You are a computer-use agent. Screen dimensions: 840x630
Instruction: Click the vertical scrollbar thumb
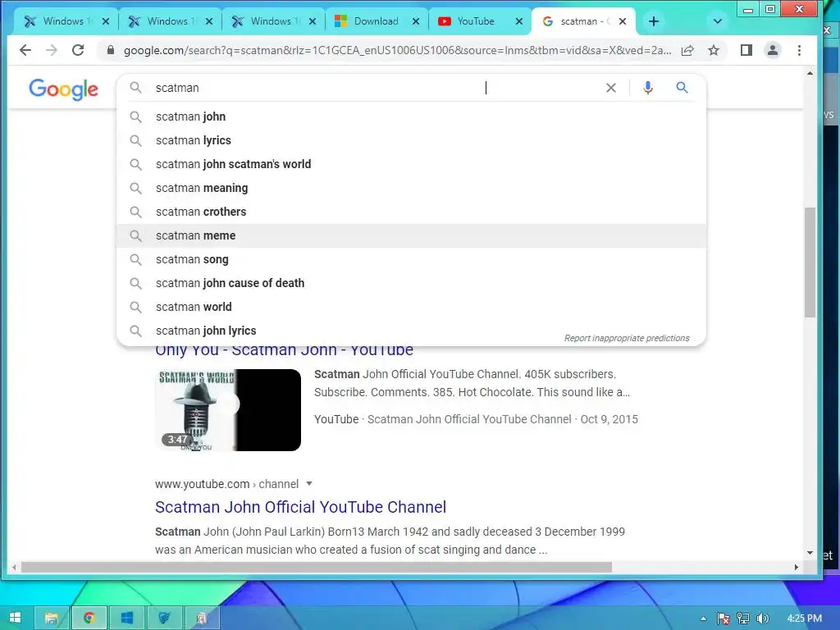click(810, 262)
